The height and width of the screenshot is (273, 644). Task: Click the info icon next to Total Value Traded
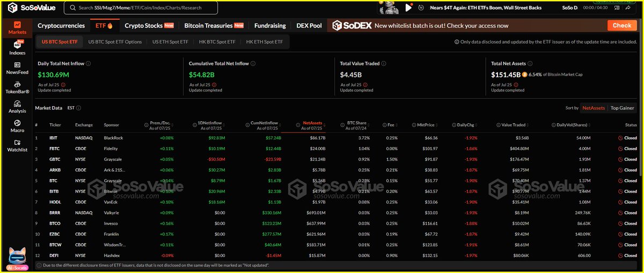click(383, 63)
